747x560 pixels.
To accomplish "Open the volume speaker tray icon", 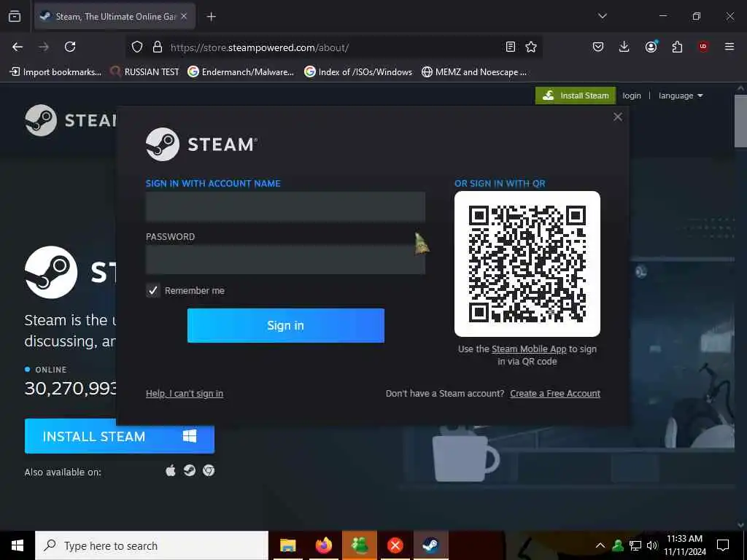I will 651,545.
